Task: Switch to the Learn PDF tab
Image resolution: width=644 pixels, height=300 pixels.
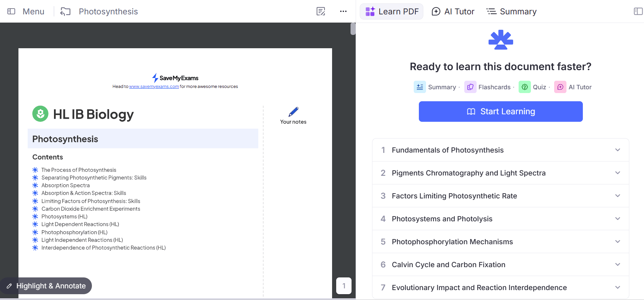Action: (x=392, y=11)
